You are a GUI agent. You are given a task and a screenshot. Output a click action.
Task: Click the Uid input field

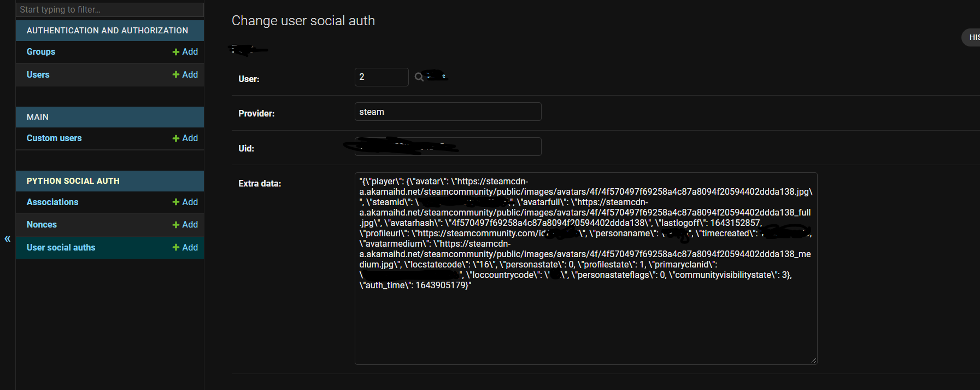pos(448,147)
